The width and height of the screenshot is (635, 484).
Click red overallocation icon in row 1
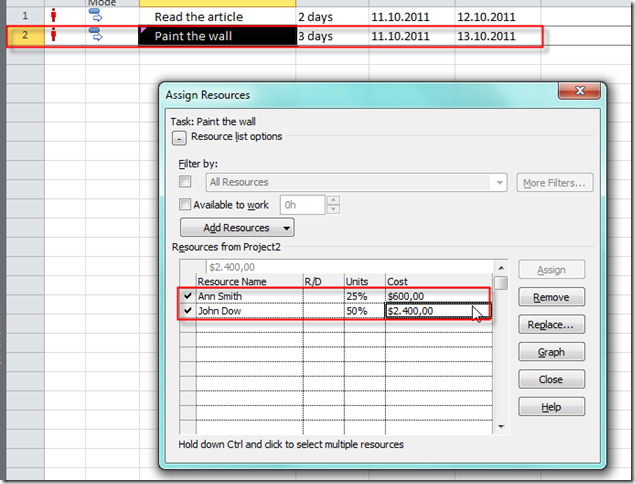tap(53, 16)
